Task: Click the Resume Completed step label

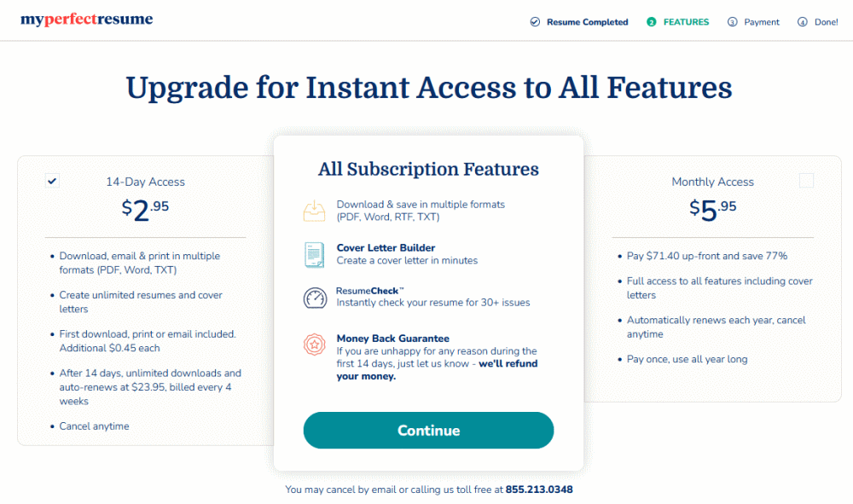Action: [587, 22]
